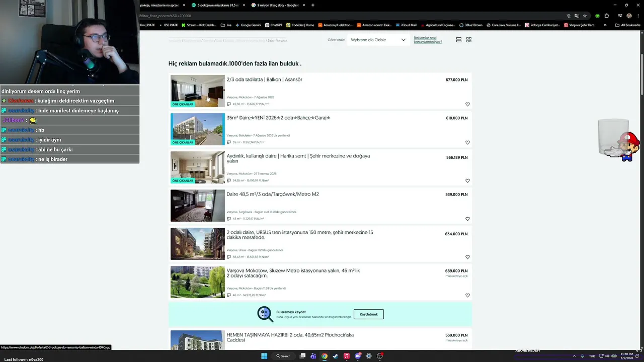Open the Chrome three-dot menu
Screen dimensions: 644x362
point(638,16)
